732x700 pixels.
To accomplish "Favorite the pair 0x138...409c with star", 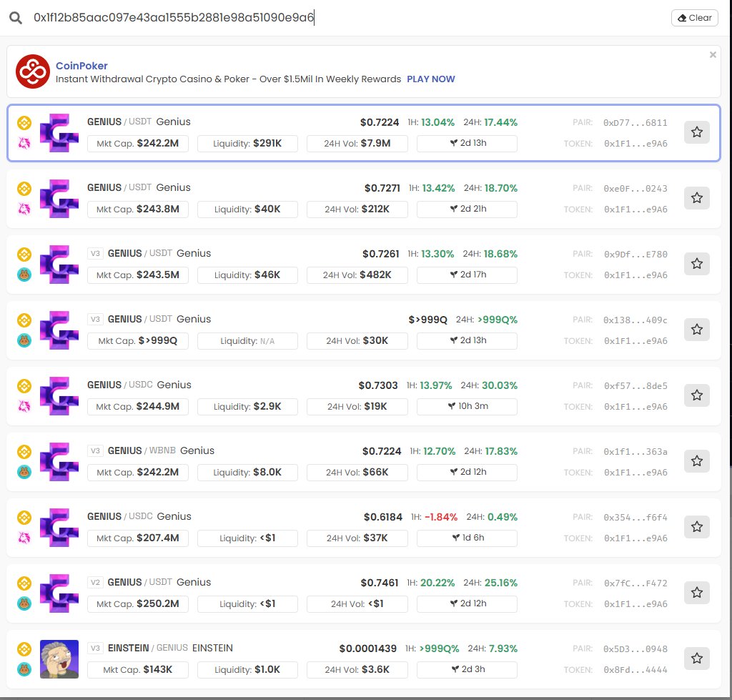I will coord(696,330).
